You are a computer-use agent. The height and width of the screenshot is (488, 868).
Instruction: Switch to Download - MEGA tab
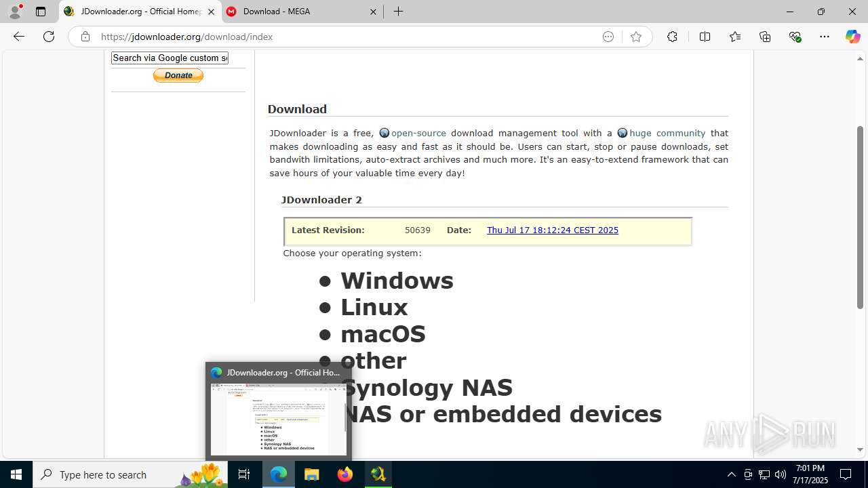pos(302,12)
